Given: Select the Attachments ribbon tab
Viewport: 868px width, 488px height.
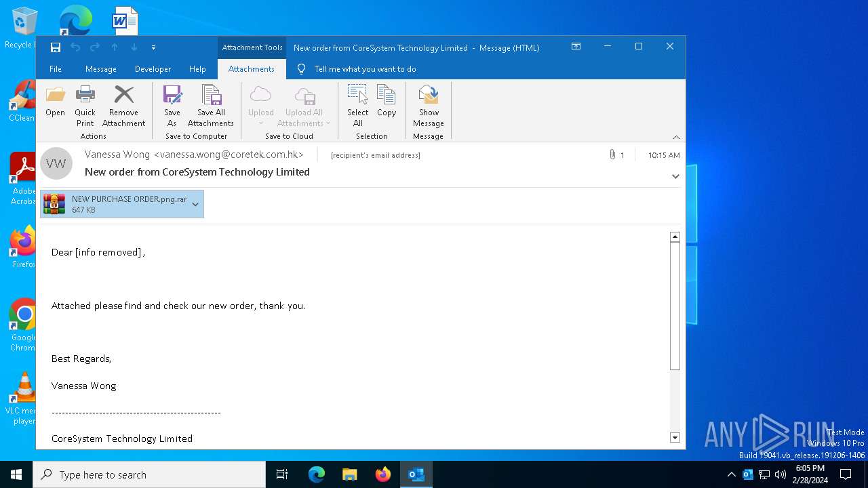Looking at the screenshot, I should pyautogui.click(x=252, y=69).
